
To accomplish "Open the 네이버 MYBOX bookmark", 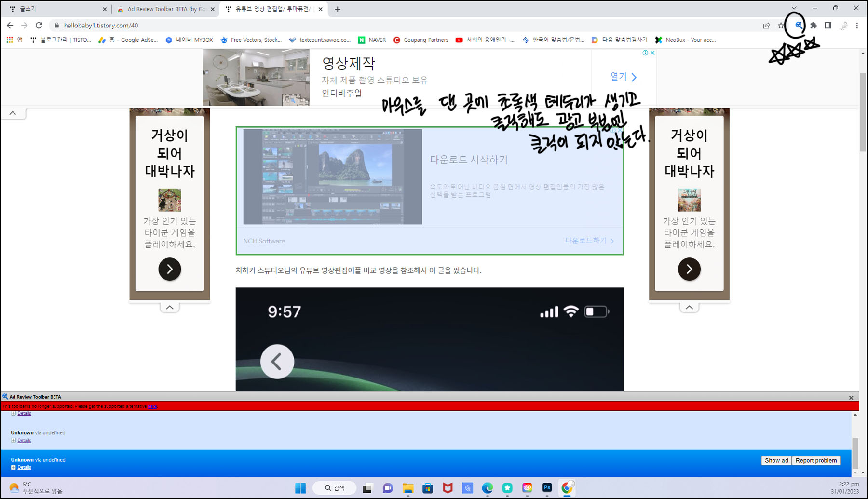I will point(189,40).
